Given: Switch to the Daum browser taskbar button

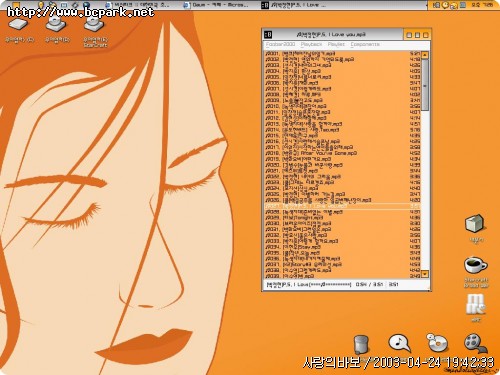Looking at the screenshot, I should [x=216, y=5].
